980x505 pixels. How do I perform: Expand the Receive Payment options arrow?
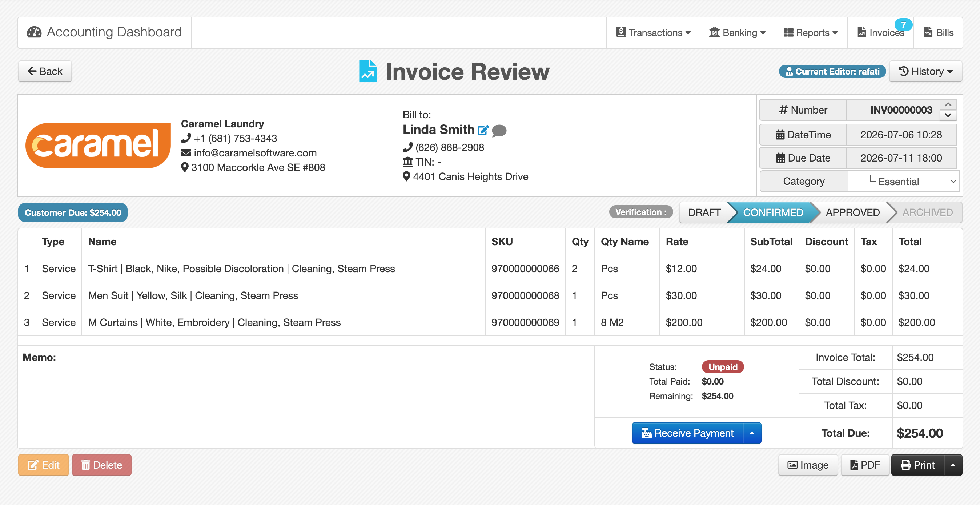[x=752, y=433]
